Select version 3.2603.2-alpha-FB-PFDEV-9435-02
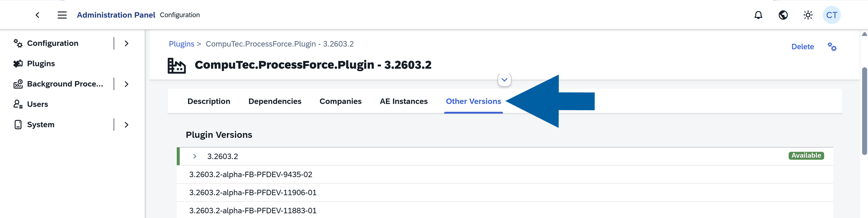The width and height of the screenshot is (868, 218). (x=251, y=174)
